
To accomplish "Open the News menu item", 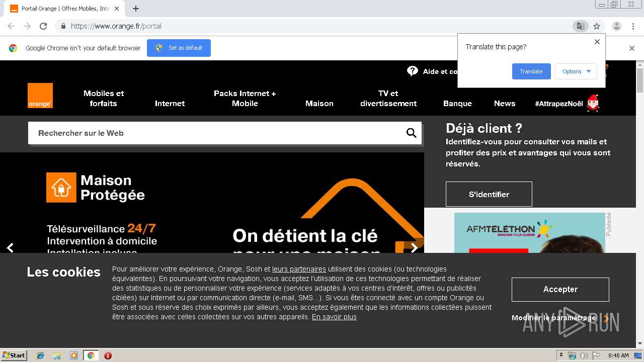I will 505,104.
